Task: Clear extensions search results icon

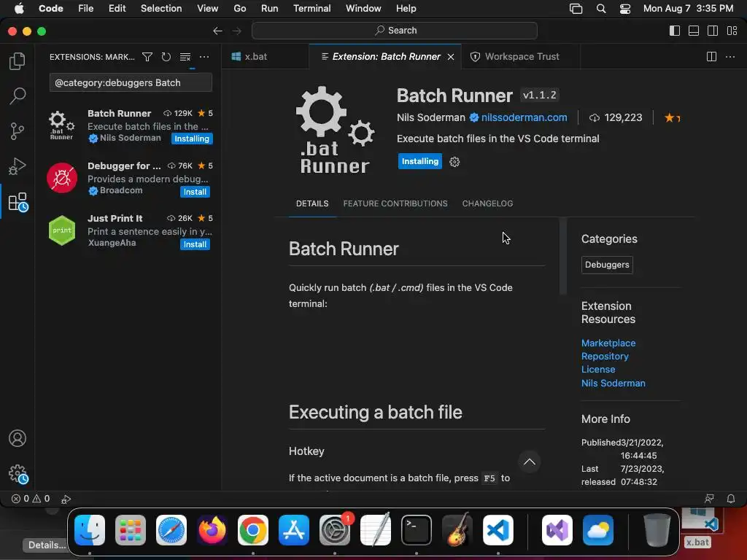Action: point(185,57)
